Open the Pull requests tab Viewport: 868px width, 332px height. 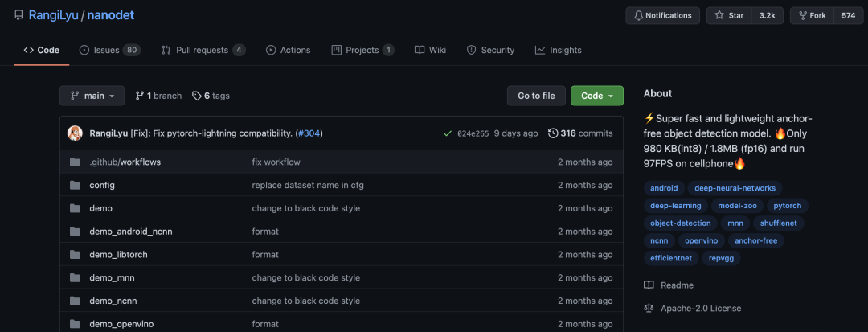pyautogui.click(x=203, y=50)
